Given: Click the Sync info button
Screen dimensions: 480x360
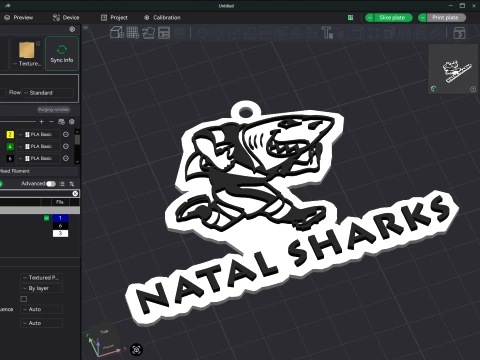Looking at the screenshot, I should point(62,54).
